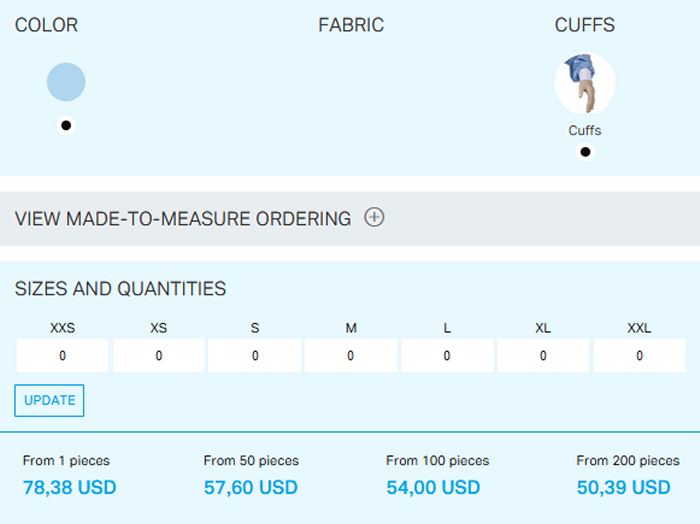Click the XS quantity field

[x=158, y=355]
